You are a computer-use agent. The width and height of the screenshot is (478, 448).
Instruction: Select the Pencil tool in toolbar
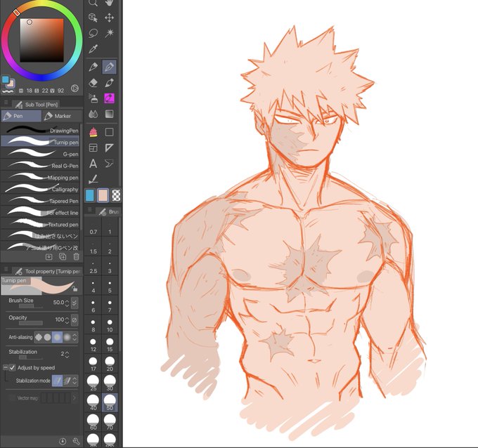[x=93, y=67]
